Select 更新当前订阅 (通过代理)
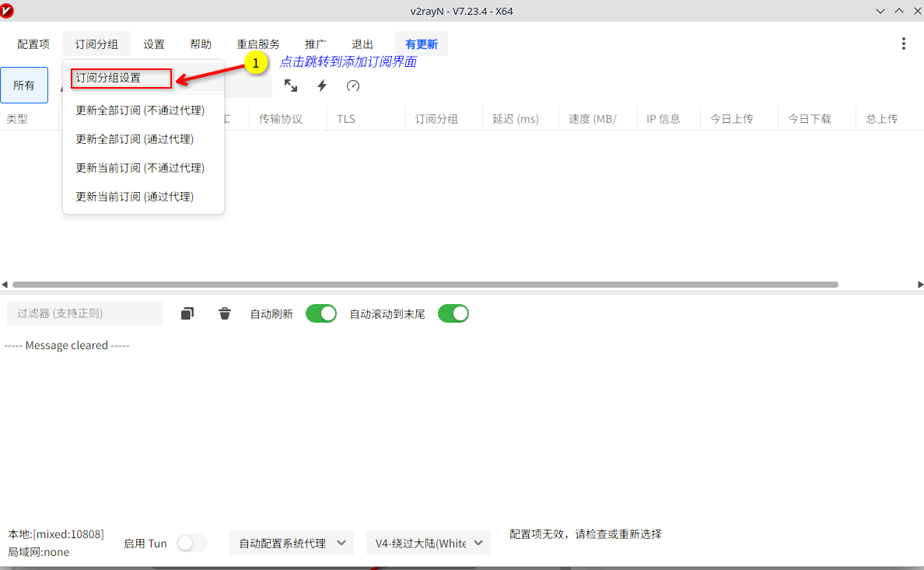This screenshot has height=570, width=924. pyautogui.click(x=143, y=197)
